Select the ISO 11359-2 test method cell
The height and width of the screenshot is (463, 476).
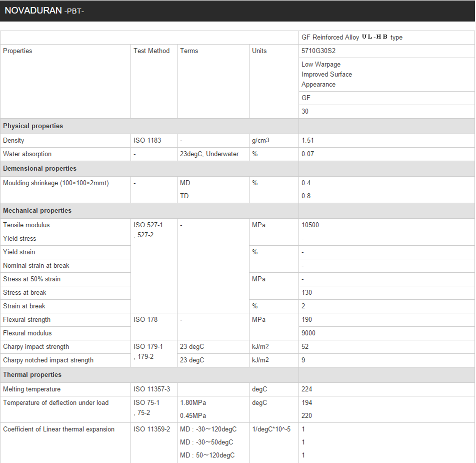154,443
